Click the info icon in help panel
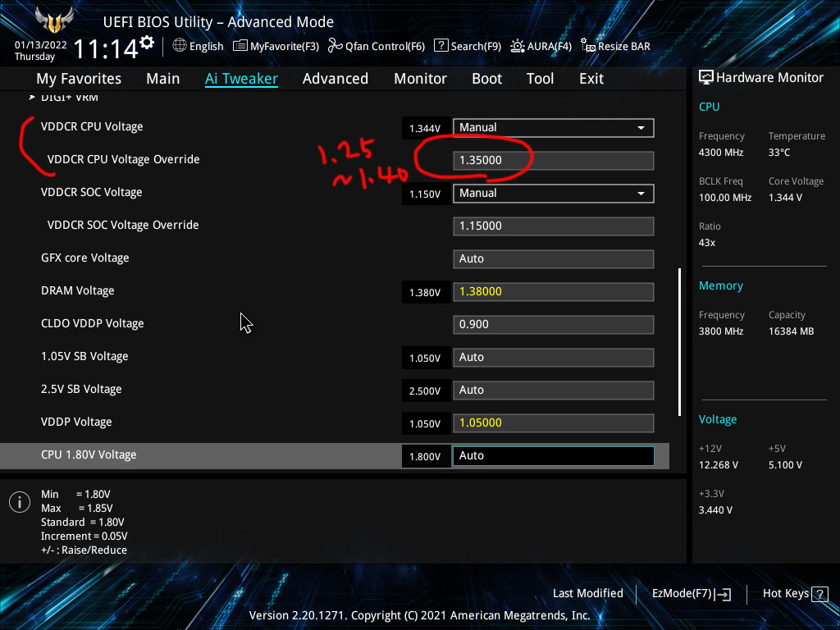 20,502
